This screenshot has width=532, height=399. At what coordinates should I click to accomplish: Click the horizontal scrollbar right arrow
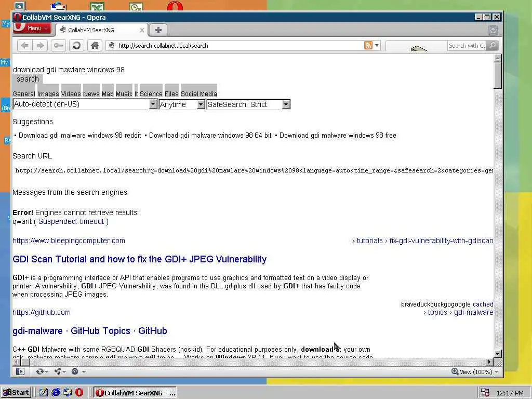click(x=489, y=362)
